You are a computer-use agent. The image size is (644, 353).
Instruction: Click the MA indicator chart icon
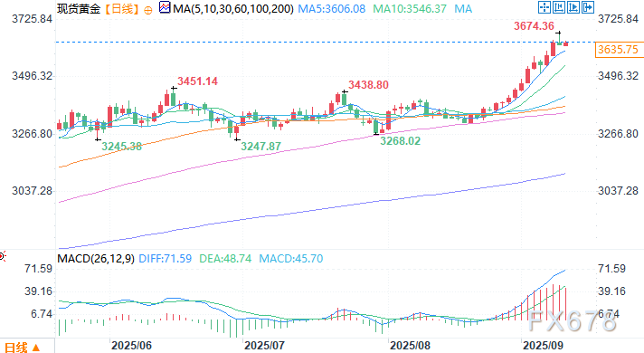pyautogui.click(x=165, y=7)
